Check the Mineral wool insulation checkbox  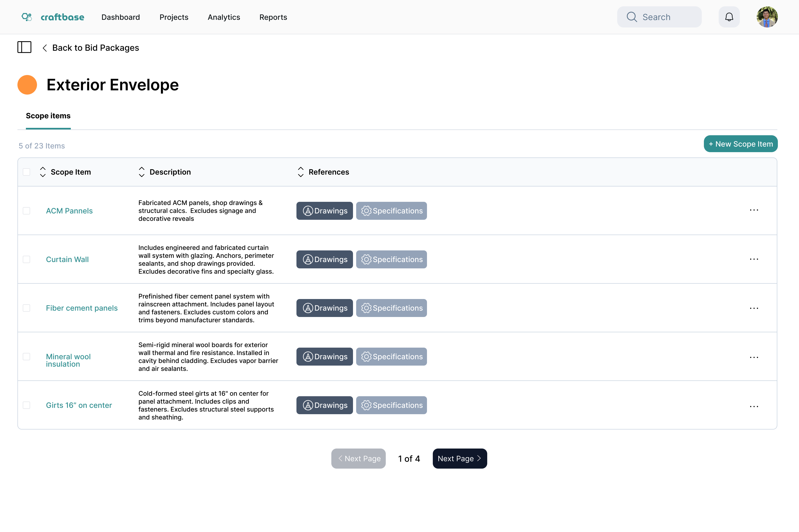(x=26, y=357)
